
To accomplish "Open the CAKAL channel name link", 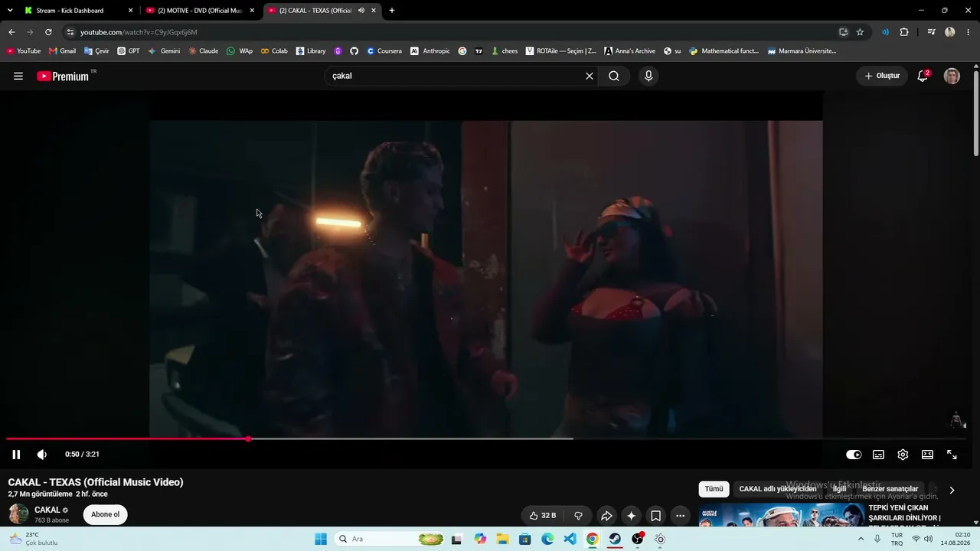I will pyautogui.click(x=47, y=510).
